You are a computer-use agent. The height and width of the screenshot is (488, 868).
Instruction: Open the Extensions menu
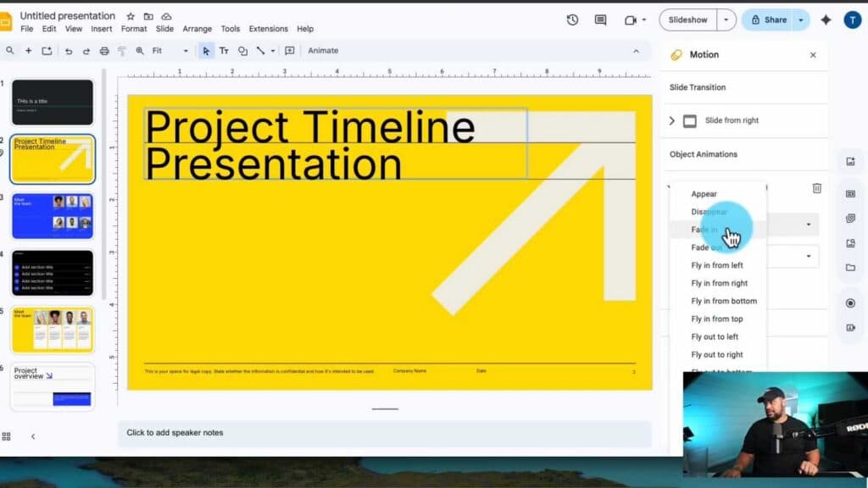269,29
